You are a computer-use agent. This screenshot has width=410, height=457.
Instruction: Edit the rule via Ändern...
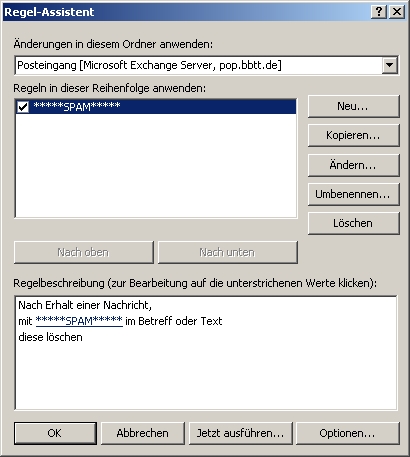(x=353, y=165)
